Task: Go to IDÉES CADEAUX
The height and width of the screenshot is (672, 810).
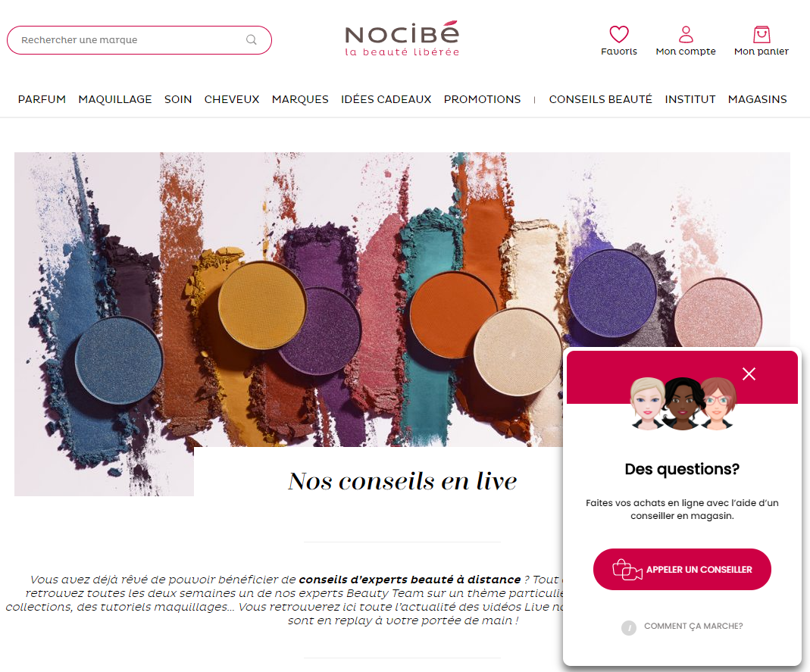Action: (386, 99)
